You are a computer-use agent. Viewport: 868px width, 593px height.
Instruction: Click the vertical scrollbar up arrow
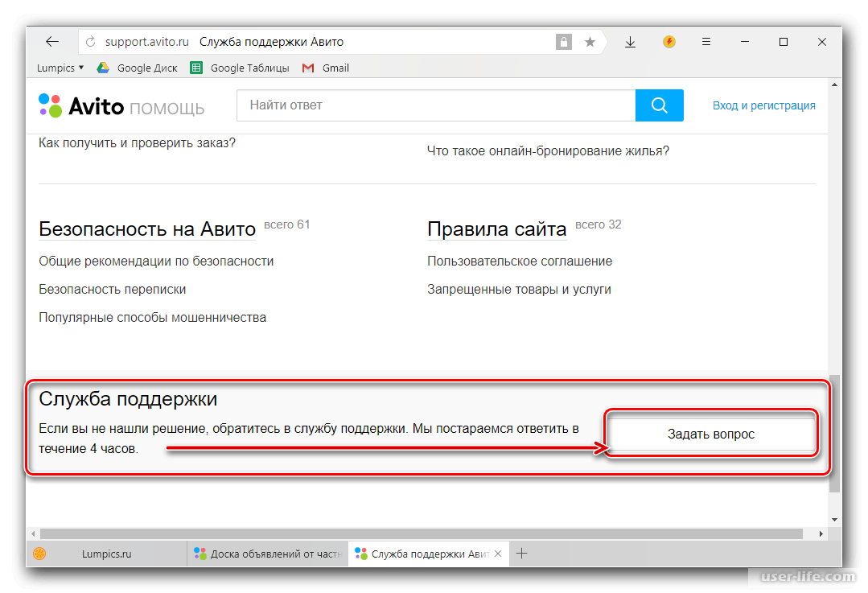(x=834, y=84)
